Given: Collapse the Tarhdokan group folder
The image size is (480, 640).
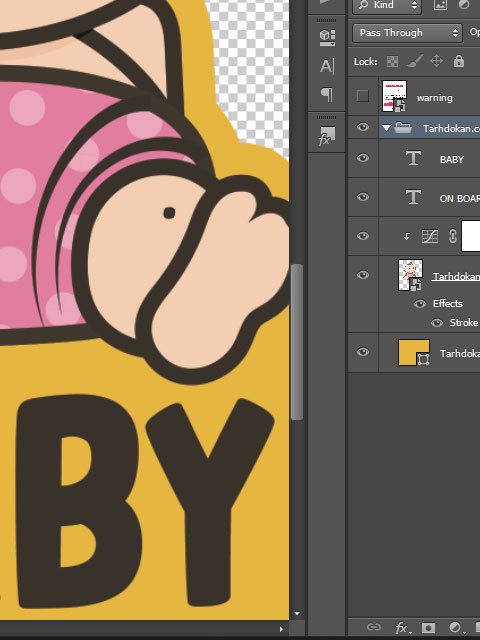Looking at the screenshot, I should pyautogui.click(x=386, y=128).
